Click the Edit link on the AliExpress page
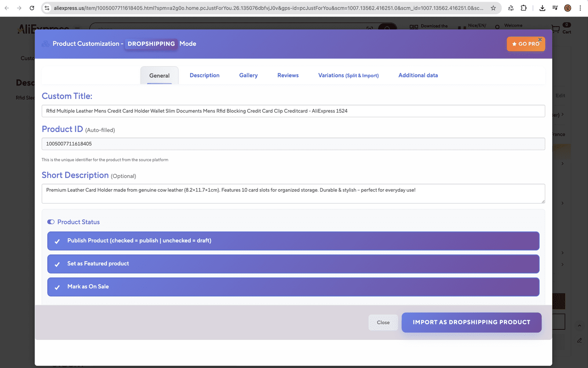 pyautogui.click(x=560, y=96)
